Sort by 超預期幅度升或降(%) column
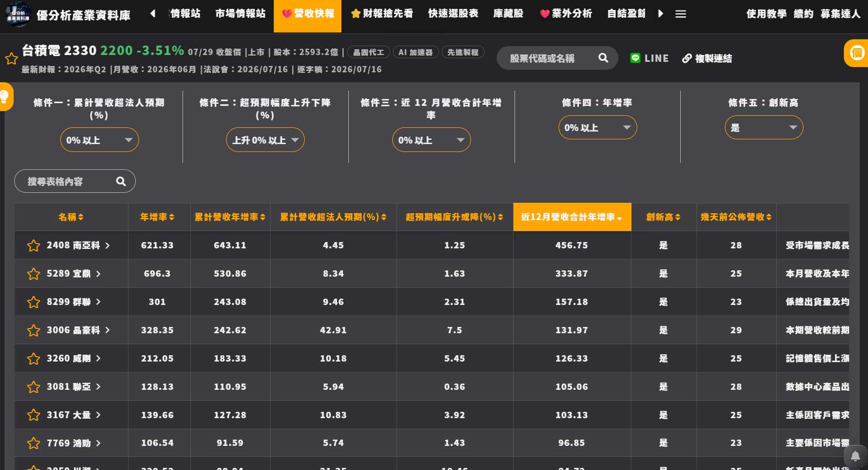Viewport: 868px width, 470px height. [x=454, y=217]
